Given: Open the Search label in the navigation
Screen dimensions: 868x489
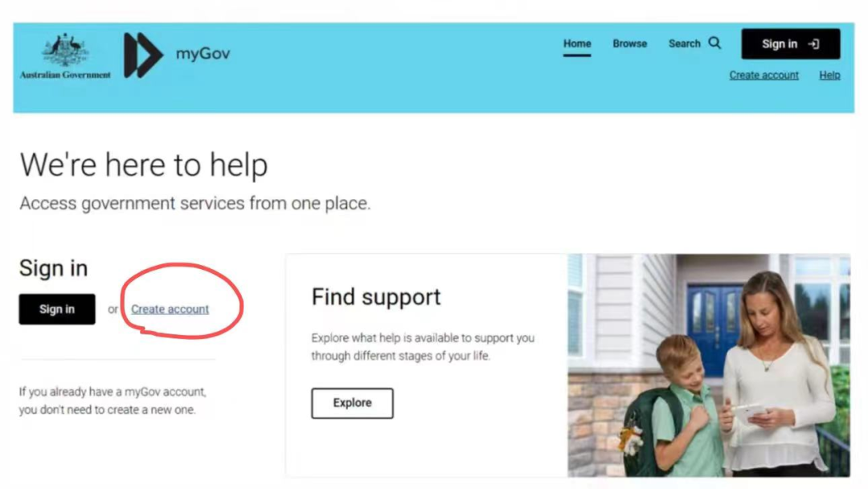Looking at the screenshot, I should tap(684, 43).
